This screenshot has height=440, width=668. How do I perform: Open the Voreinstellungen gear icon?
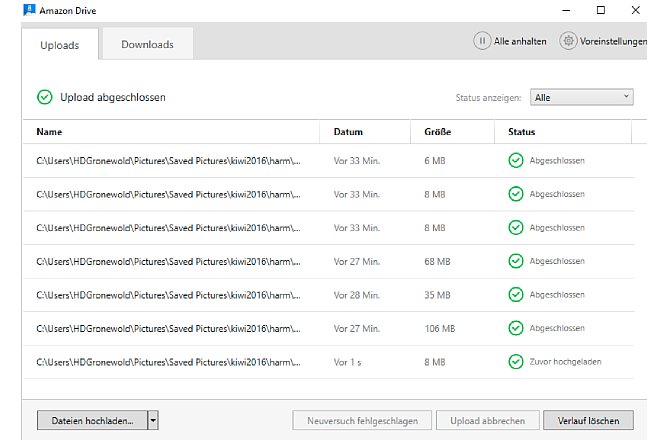568,41
